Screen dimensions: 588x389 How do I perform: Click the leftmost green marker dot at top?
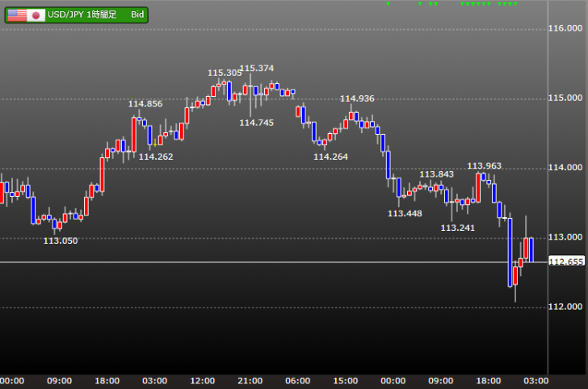388,4
